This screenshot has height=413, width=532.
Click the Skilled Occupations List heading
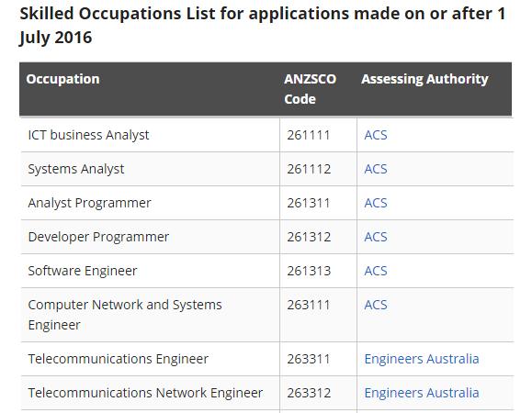(x=262, y=26)
